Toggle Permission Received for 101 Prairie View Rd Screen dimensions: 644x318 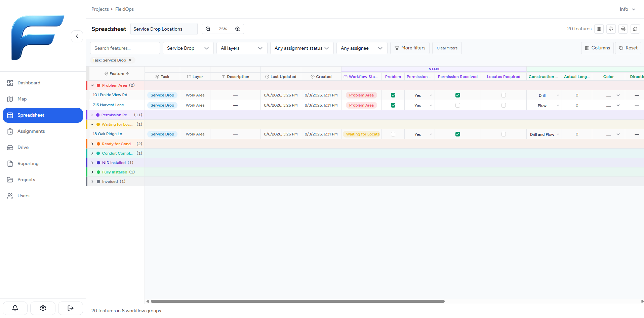tap(458, 95)
